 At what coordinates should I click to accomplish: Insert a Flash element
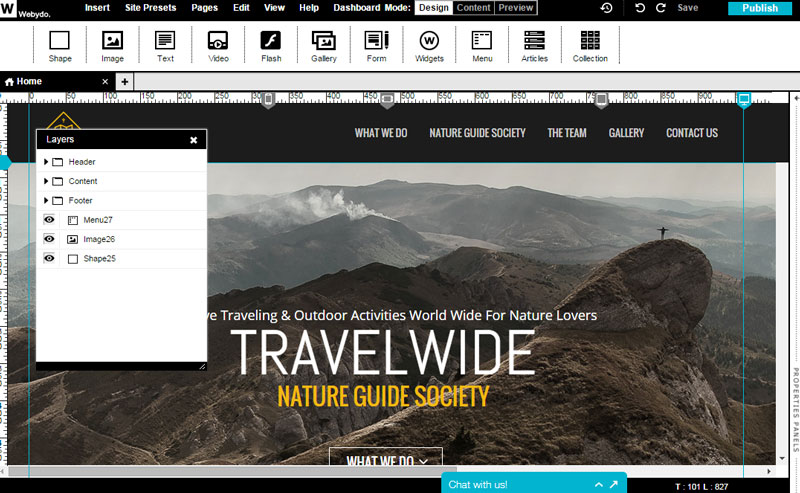click(271, 46)
